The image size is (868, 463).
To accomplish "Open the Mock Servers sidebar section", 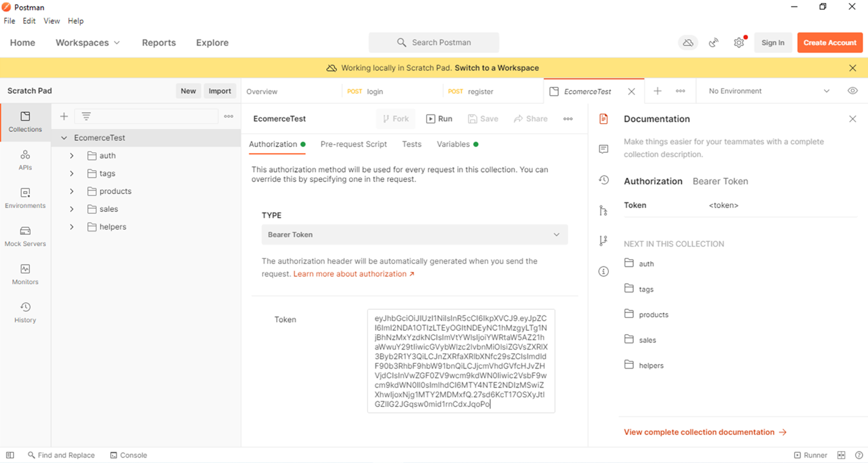I will click(x=25, y=237).
